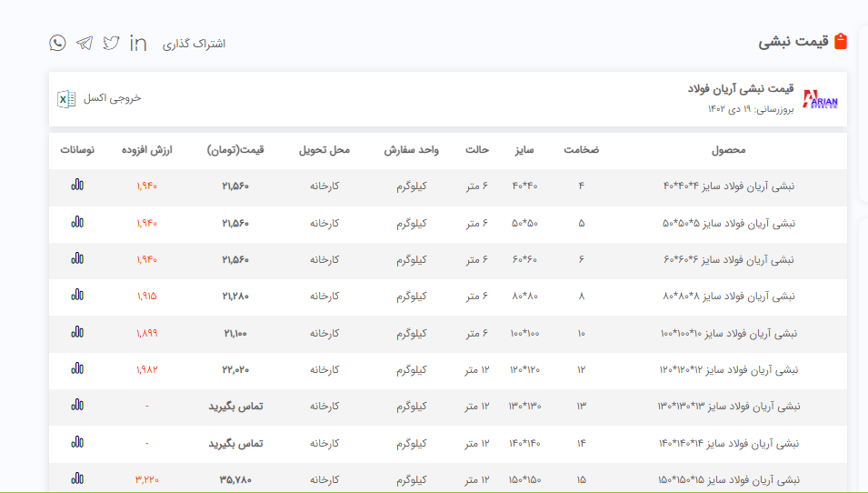Click the قیمت نبشی page heading
Viewport: 868px width, 493px height.
tap(793, 42)
